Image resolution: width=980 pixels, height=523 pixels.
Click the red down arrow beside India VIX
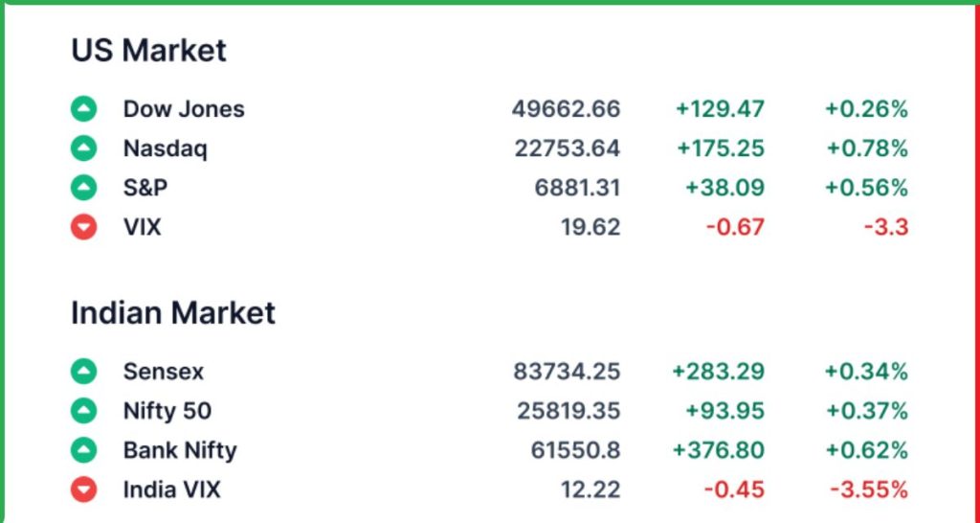pyautogui.click(x=84, y=490)
